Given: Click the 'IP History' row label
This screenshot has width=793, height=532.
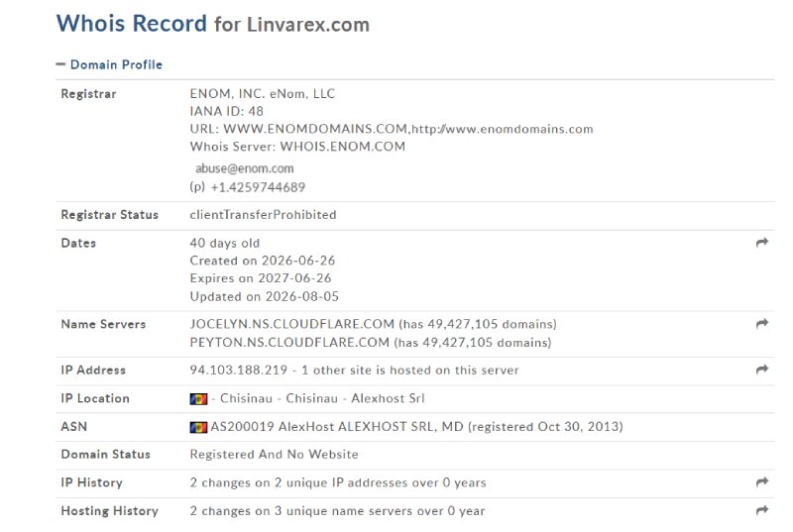Looking at the screenshot, I should pyautogui.click(x=91, y=482).
